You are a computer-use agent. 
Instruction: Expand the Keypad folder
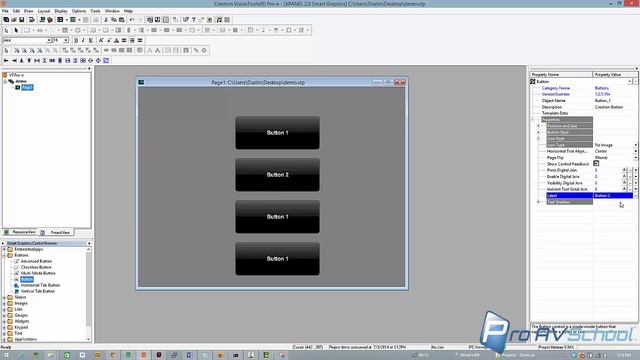tap(4, 327)
